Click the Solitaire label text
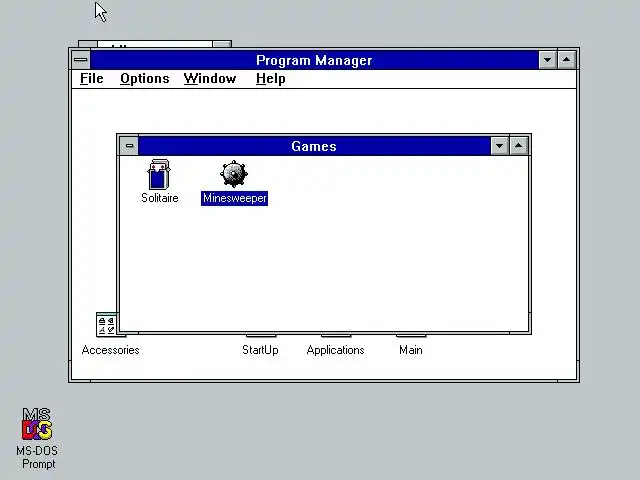640x480 pixels. point(160,198)
